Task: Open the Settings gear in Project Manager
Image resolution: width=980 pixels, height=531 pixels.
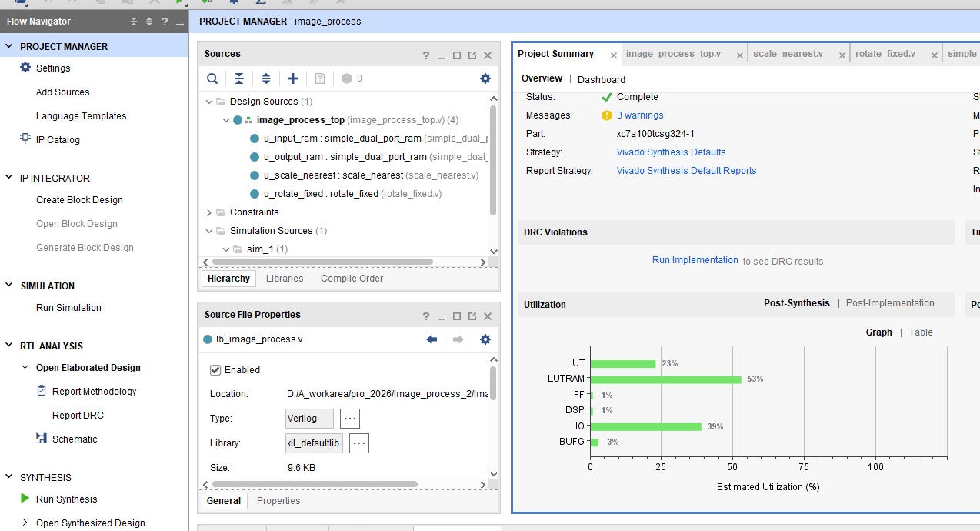Action: [25, 68]
